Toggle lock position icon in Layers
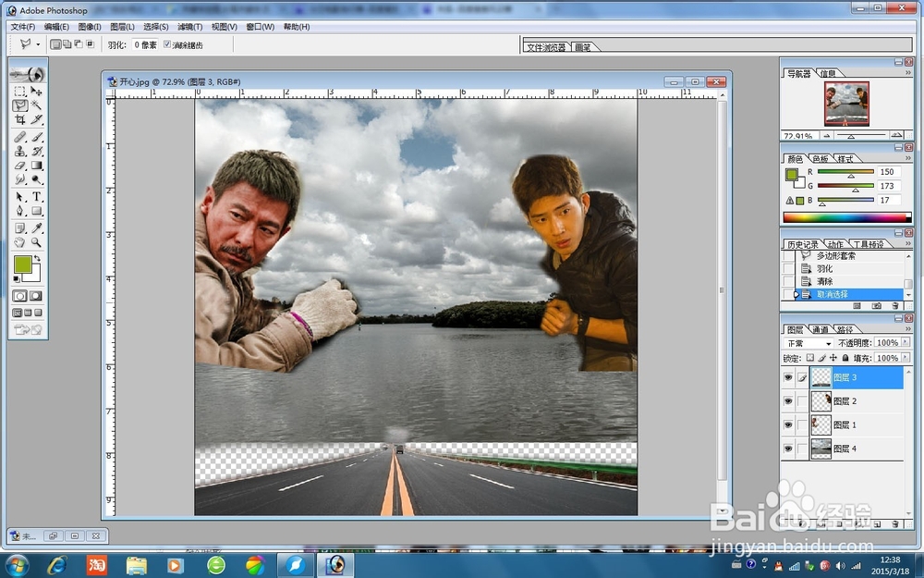The height and width of the screenshot is (578, 924). coord(833,358)
